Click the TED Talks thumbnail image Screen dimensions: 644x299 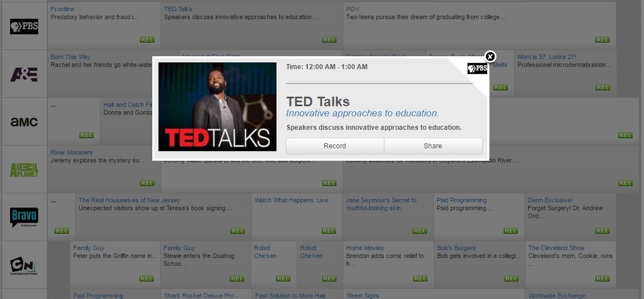217,107
